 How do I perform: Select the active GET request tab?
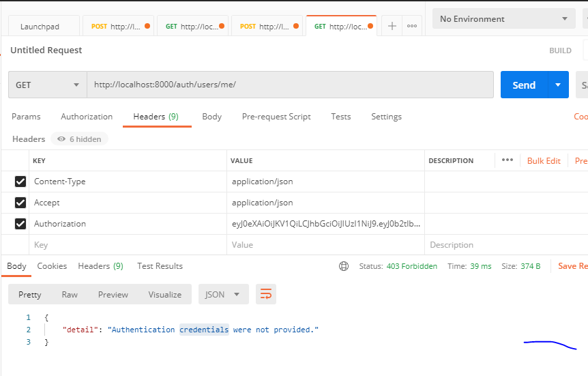click(x=341, y=26)
